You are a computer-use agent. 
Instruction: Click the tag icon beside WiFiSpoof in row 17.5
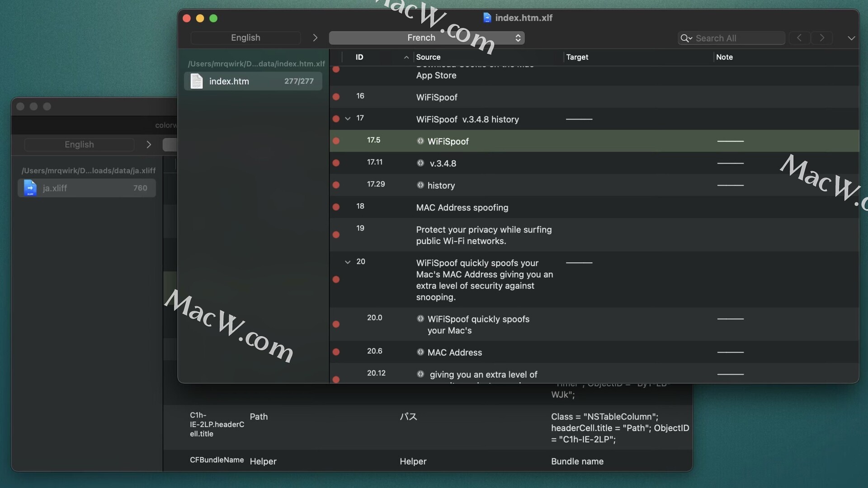pos(420,141)
